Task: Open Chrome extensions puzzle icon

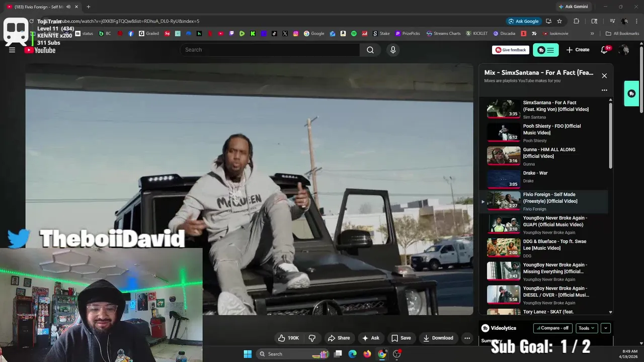Action: click(x=577, y=21)
